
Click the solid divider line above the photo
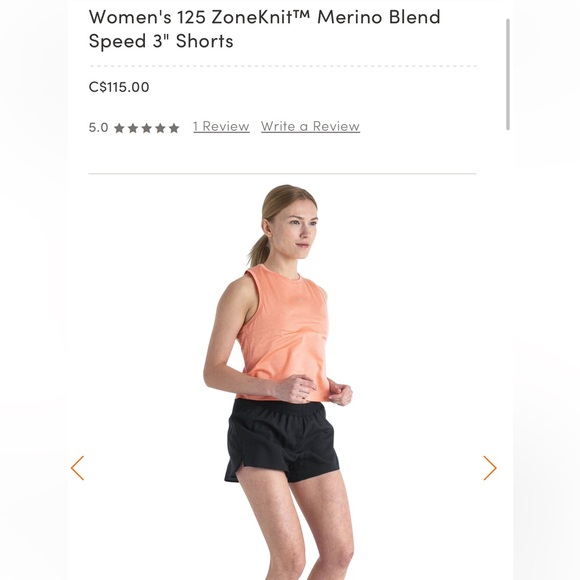(x=282, y=173)
